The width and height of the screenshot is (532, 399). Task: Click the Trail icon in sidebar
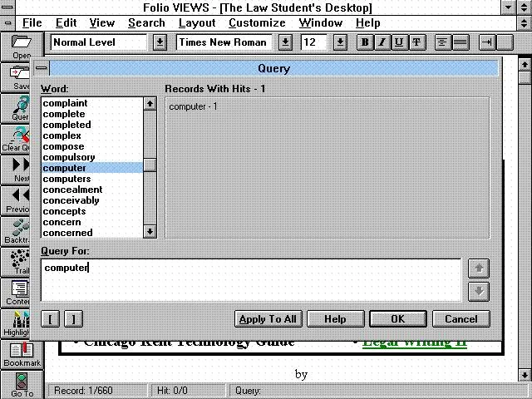pyautogui.click(x=20, y=262)
